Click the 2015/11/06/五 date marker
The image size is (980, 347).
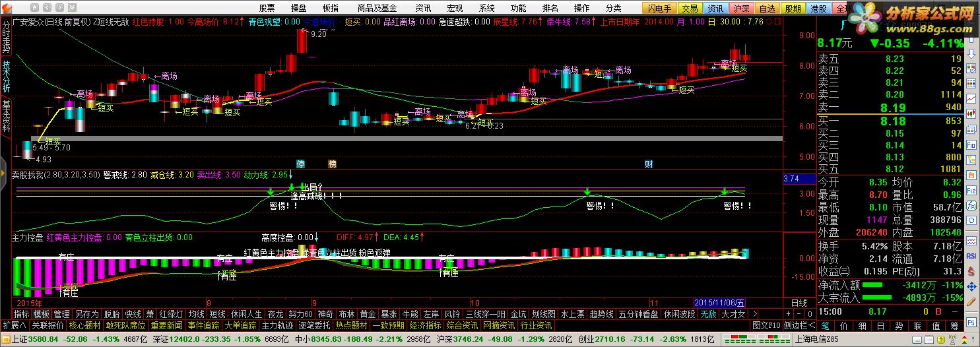(721, 302)
